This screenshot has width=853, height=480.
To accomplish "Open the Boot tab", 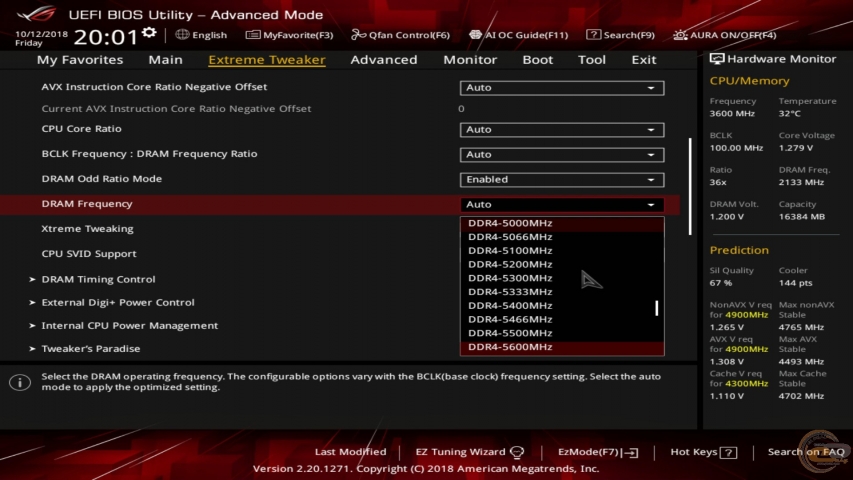I will [x=537, y=59].
